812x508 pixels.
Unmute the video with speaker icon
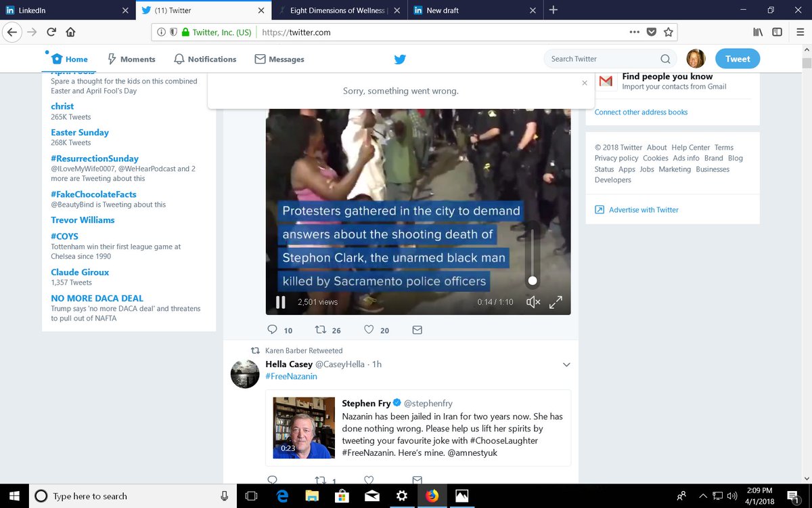[x=533, y=302]
